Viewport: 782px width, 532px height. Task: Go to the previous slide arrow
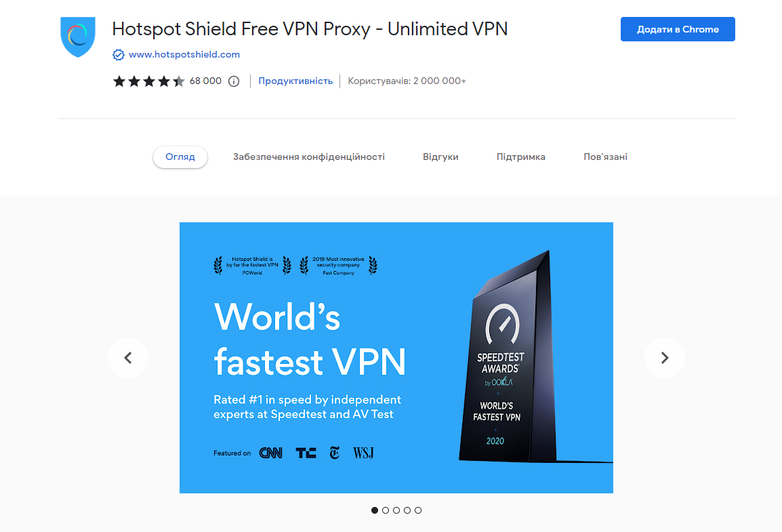pos(128,358)
